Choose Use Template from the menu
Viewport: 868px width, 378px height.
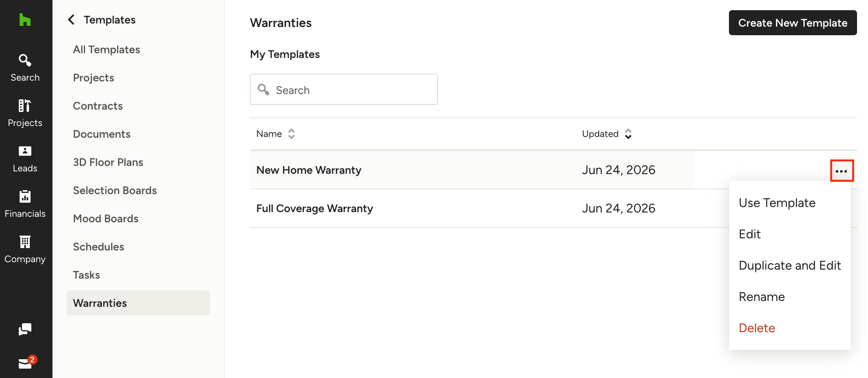coord(777,203)
